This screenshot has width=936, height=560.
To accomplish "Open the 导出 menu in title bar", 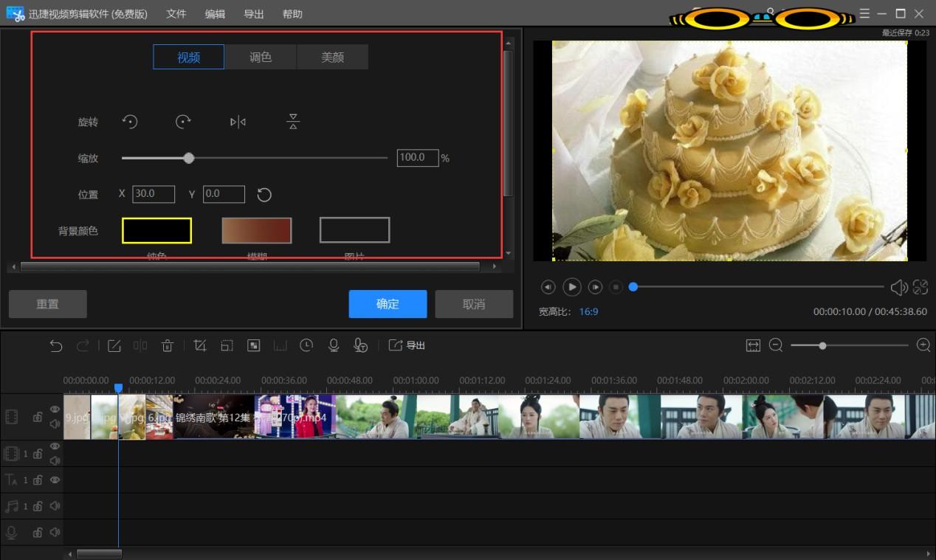I will tap(254, 14).
